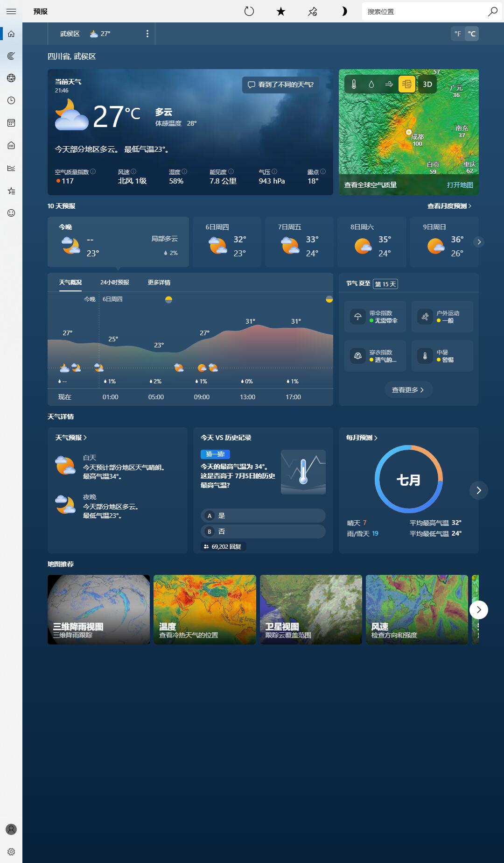Open the monthly calendar sidebar icon
Screen dimensions: 504x863
(11, 123)
